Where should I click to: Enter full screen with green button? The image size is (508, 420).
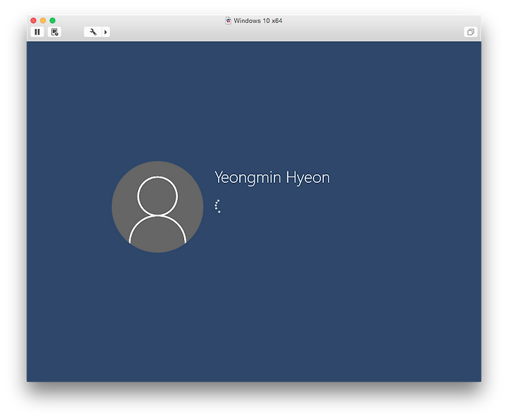click(x=52, y=20)
